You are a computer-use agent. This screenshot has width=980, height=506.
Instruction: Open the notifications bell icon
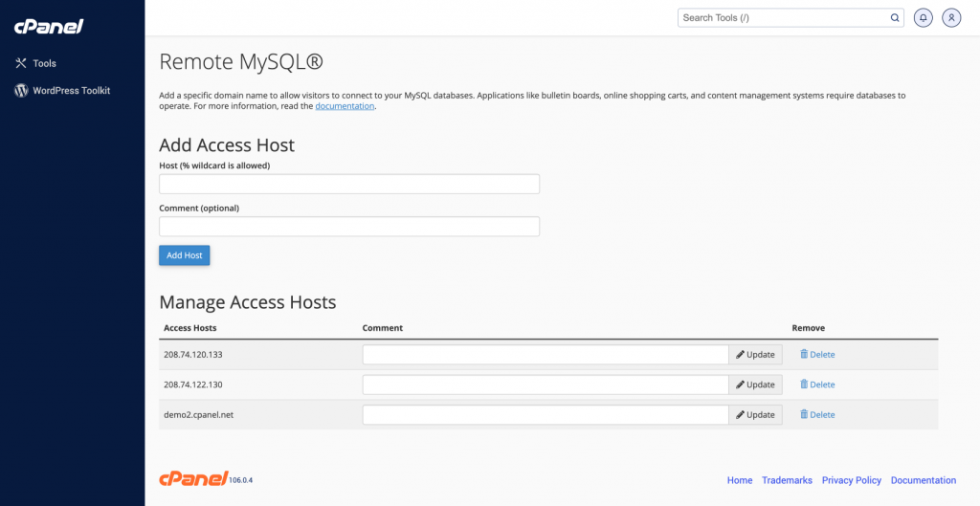point(923,17)
